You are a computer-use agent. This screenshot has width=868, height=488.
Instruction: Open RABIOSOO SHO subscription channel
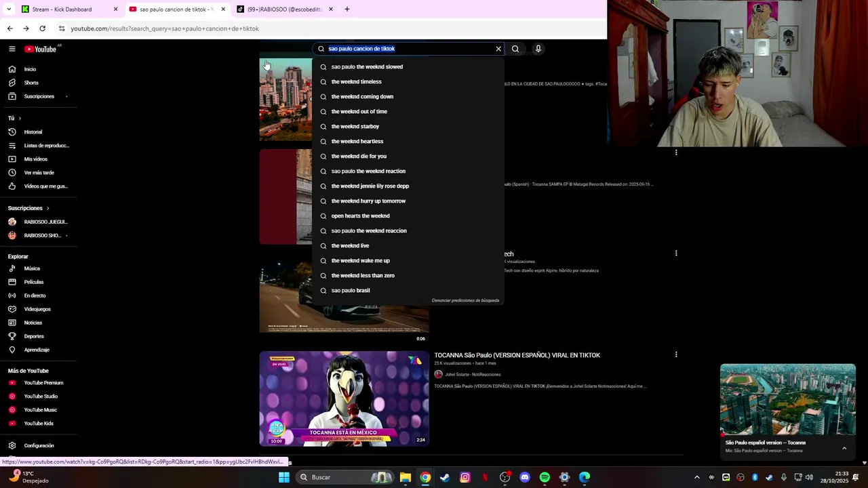pyautogui.click(x=38, y=236)
